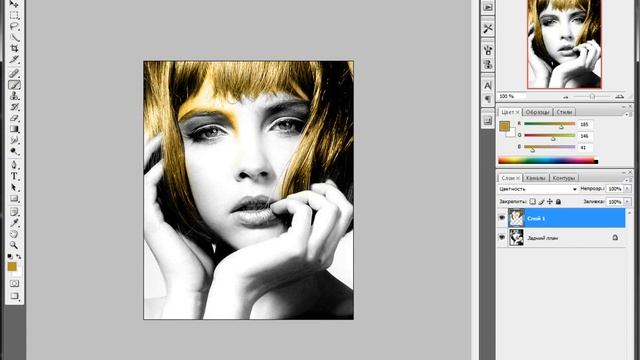The image size is (640, 360).
Task: Switch to the Стили tab
Action: pos(564,112)
